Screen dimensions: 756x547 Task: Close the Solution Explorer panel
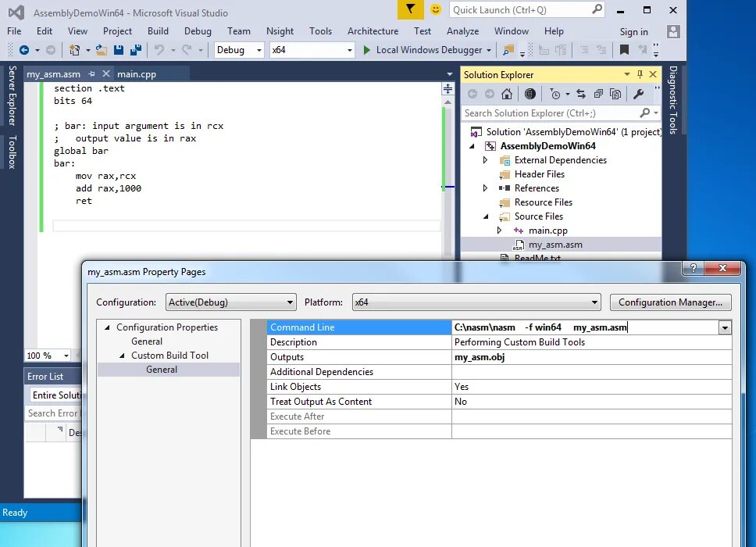pyautogui.click(x=653, y=74)
